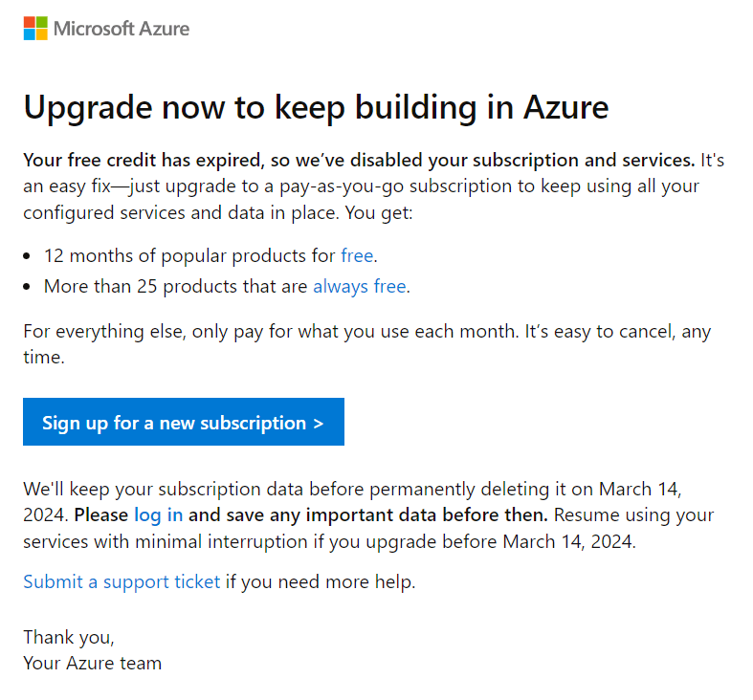Open the 'Submit a support ticket' link
Viewport: 753px width, 700px height.
[x=122, y=581]
